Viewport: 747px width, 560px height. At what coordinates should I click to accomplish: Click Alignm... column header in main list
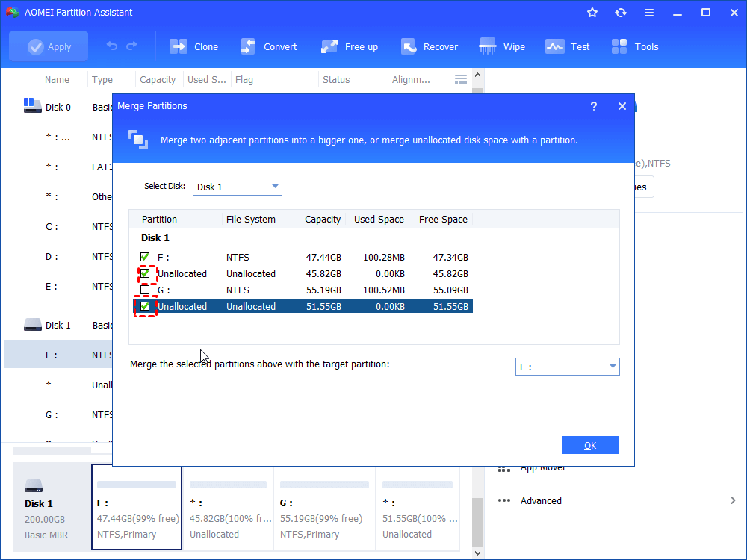[411, 80]
